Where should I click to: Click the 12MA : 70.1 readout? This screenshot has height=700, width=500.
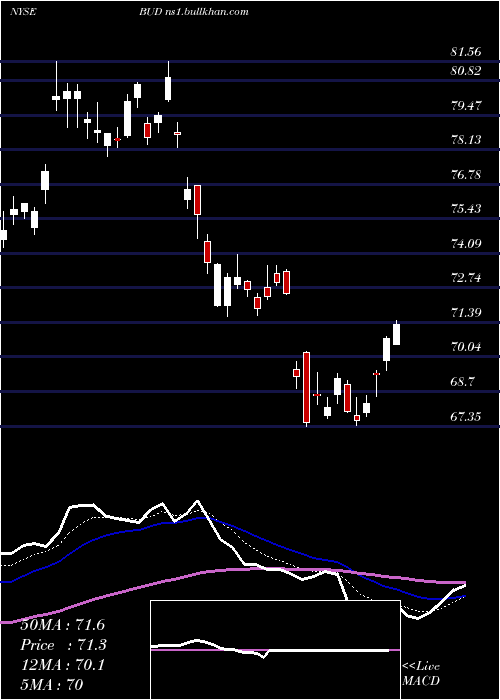tap(62, 665)
